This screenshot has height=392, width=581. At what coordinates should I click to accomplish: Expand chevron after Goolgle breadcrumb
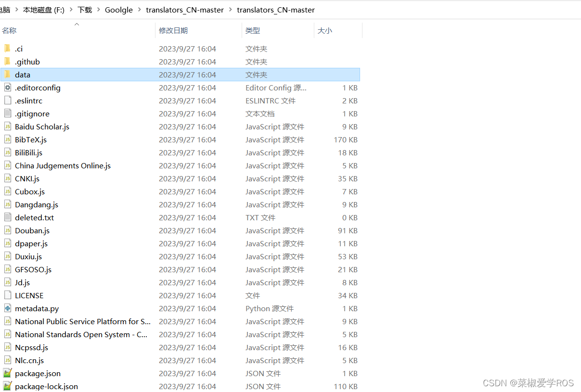point(140,10)
